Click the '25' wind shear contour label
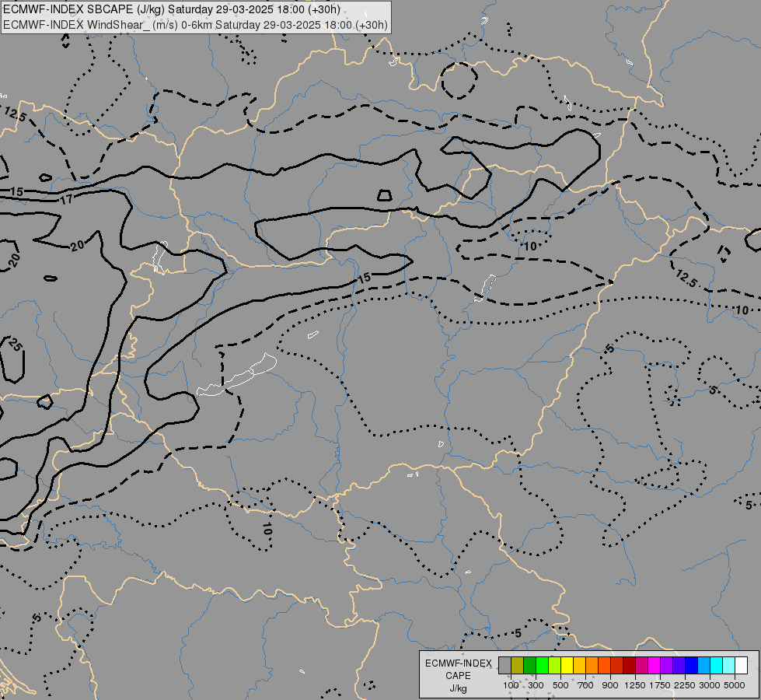761x700 pixels. [x=15, y=345]
